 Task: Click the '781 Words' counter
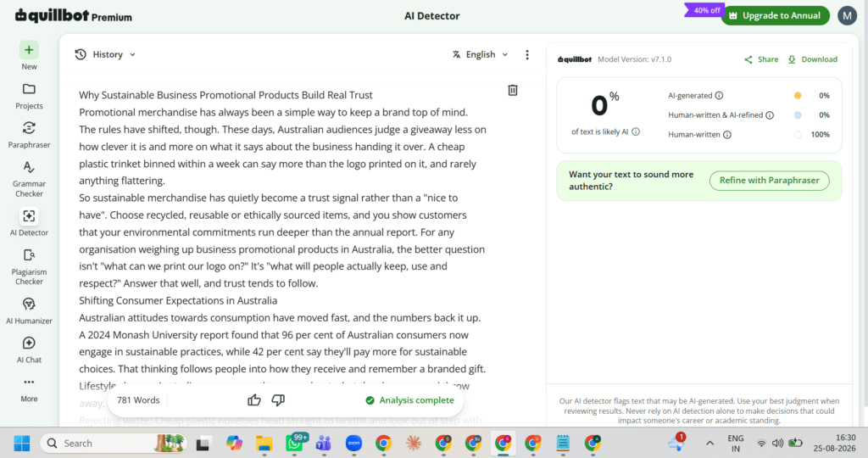coord(138,399)
